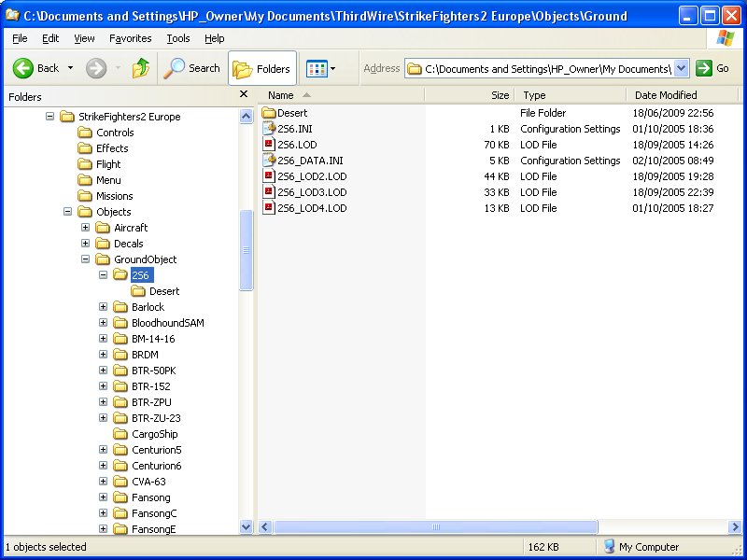747x560 pixels.
Task: Open the Search pane
Action: pyautogui.click(x=192, y=68)
